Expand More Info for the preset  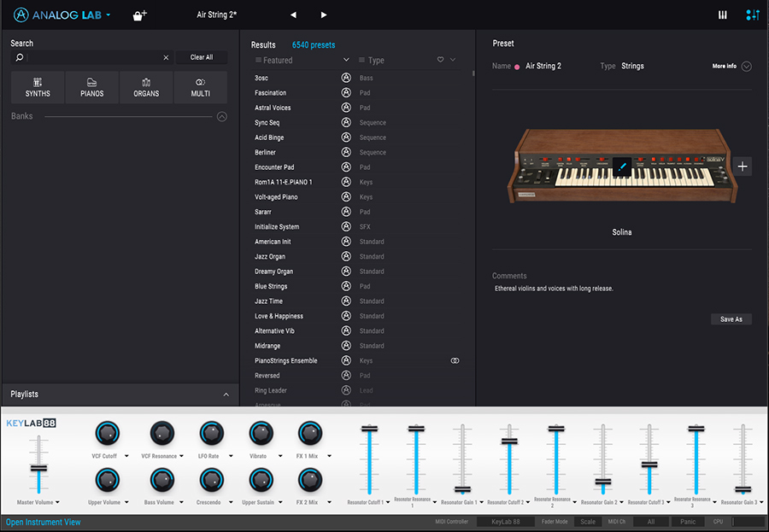coord(746,67)
